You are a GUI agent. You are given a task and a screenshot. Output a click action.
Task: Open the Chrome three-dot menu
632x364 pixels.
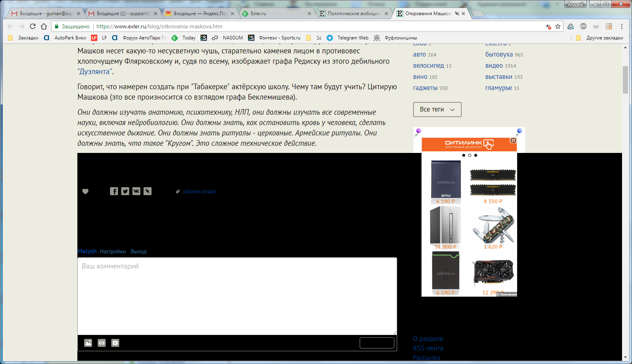[622, 26]
